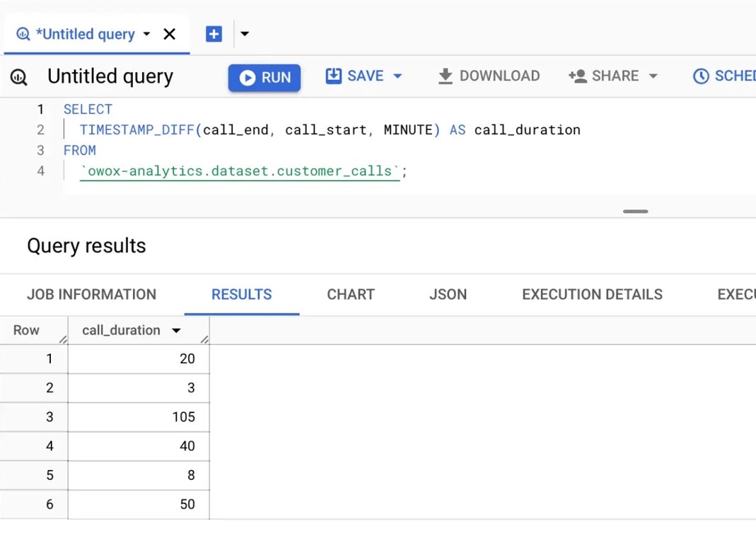The height and width of the screenshot is (543, 756).
Task: Open the call_duration column sort menu
Action: (x=176, y=330)
